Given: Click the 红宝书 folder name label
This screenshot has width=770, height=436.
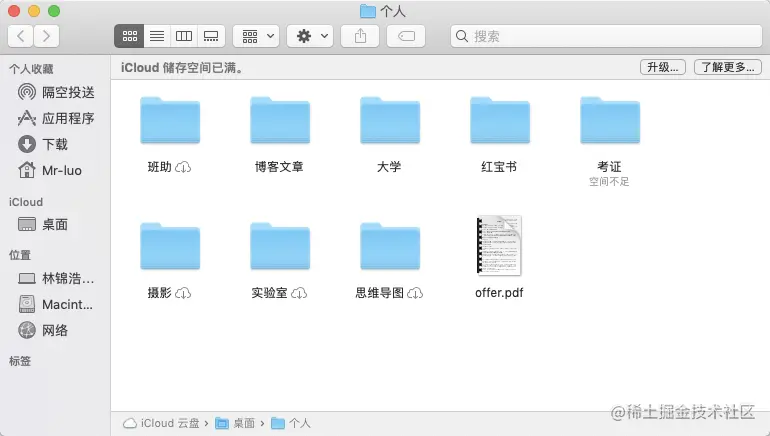Looking at the screenshot, I should [499, 167].
